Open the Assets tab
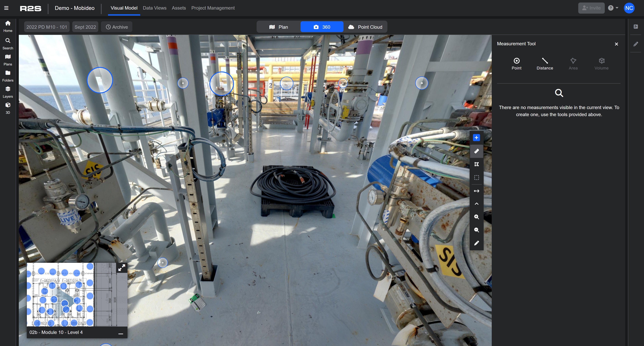The width and height of the screenshot is (644, 346). click(x=179, y=8)
